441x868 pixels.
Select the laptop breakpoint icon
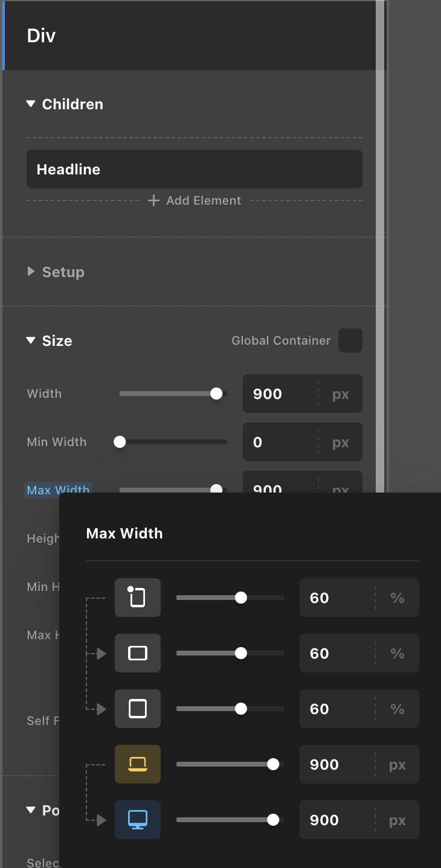pos(138,764)
